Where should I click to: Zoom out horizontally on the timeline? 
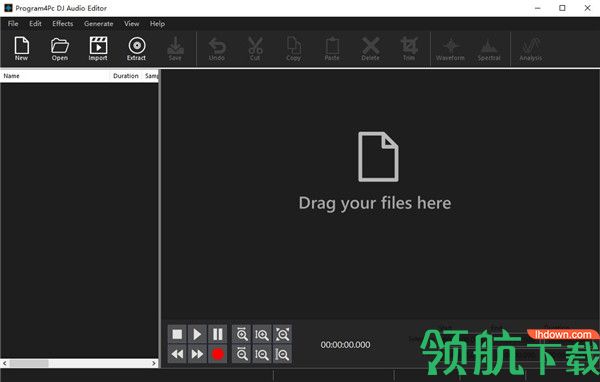[241, 354]
